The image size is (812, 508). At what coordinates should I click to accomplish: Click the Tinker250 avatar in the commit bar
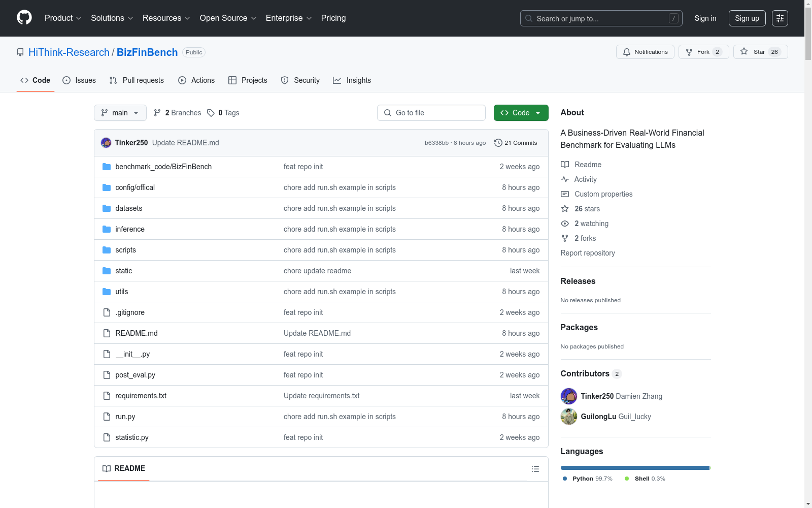[106, 143]
